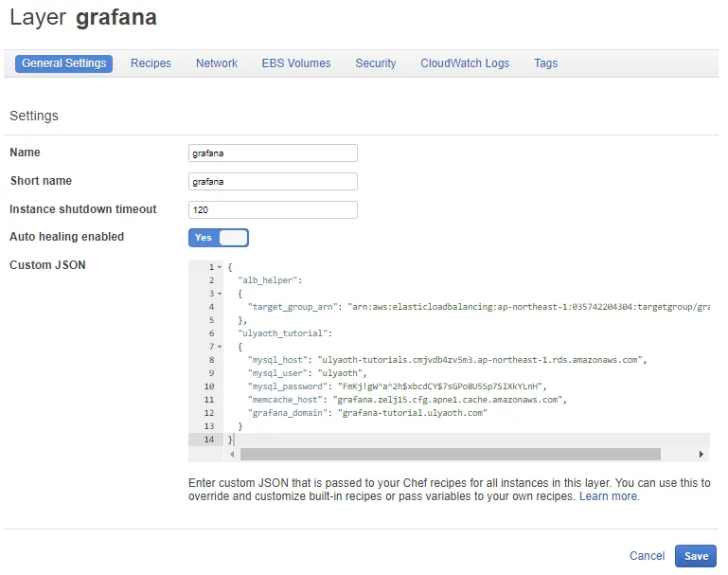
Task: Select the Tags tab
Action: [x=545, y=63]
